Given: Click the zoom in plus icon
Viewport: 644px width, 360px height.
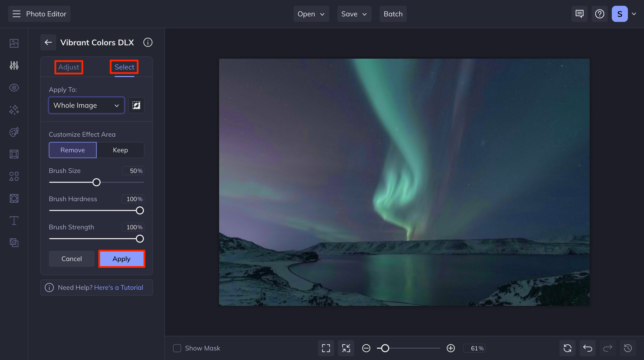Looking at the screenshot, I should (x=451, y=348).
